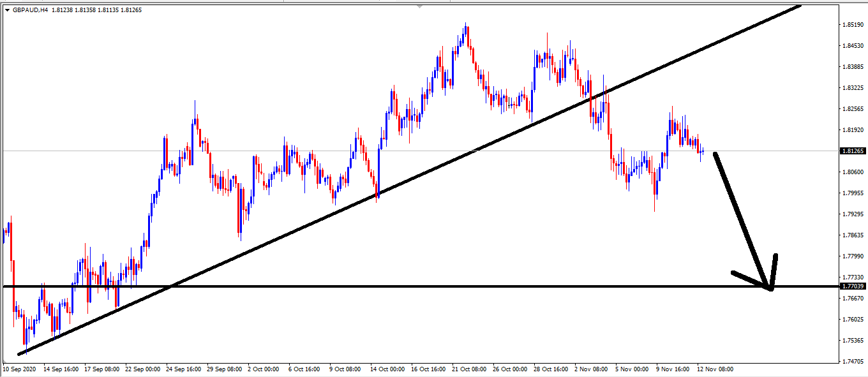Click price axis value 1.81920

point(853,130)
